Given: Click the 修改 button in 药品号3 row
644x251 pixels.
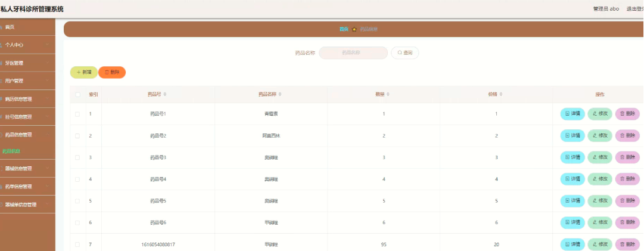Looking at the screenshot, I should 600,157.
